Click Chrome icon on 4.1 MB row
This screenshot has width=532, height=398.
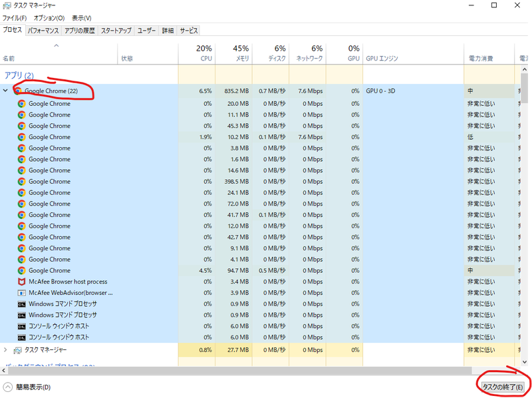[22, 260]
